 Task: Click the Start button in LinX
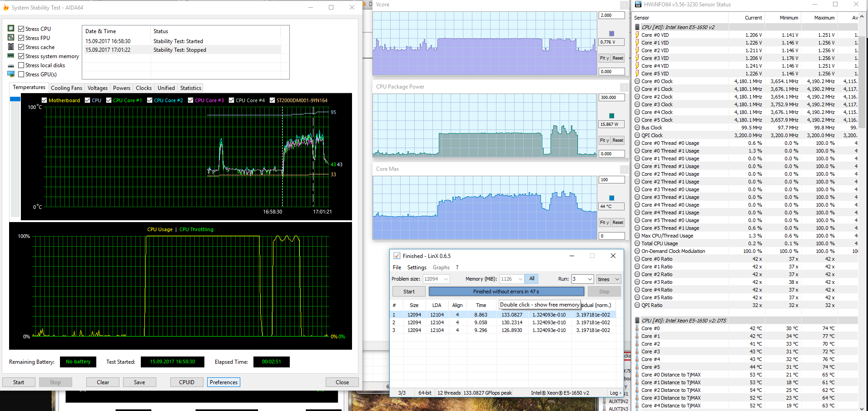(x=409, y=292)
